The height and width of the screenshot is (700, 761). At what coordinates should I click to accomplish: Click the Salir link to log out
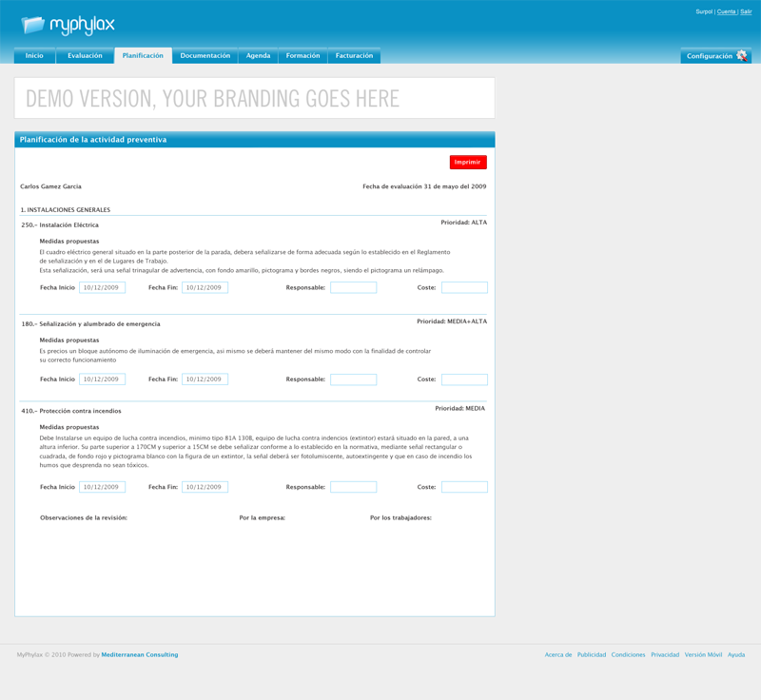point(746,11)
